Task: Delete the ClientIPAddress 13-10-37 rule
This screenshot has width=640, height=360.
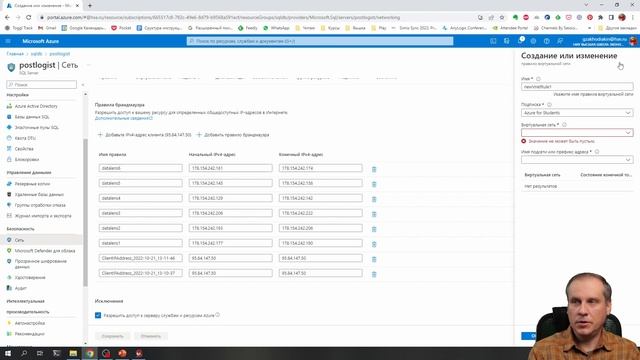Action: pyautogui.click(x=374, y=274)
